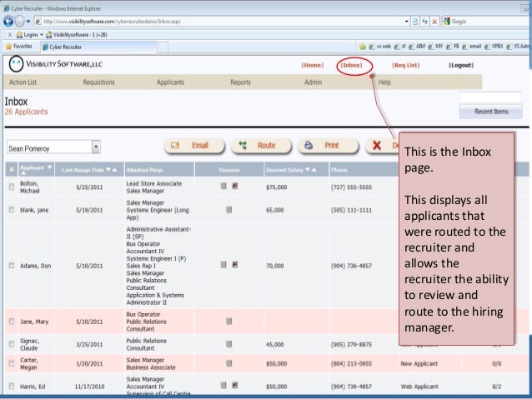The height and width of the screenshot is (399, 532).
Task: Click the Stop loading X icon
Action: coord(434,22)
